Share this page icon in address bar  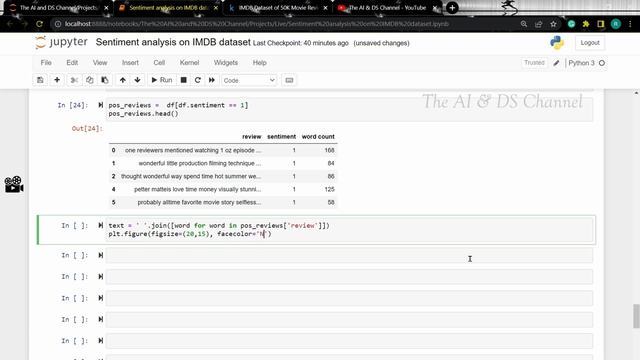point(538,24)
